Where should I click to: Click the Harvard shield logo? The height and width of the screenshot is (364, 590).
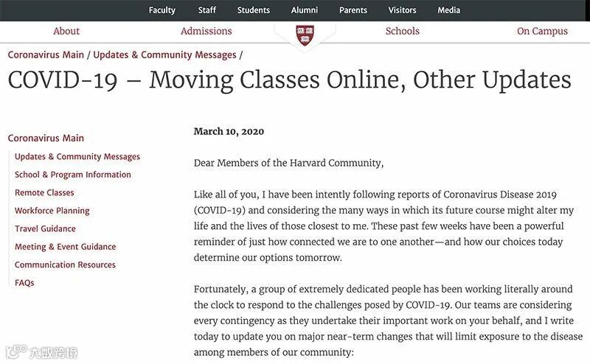click(x=304, y=34)
